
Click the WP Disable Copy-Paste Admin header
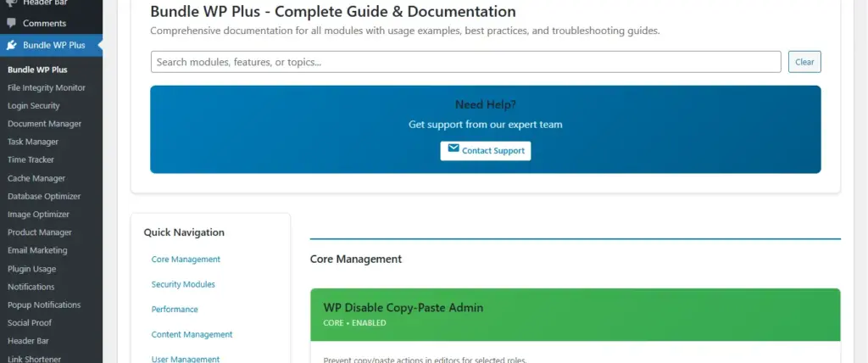point(576,314)
